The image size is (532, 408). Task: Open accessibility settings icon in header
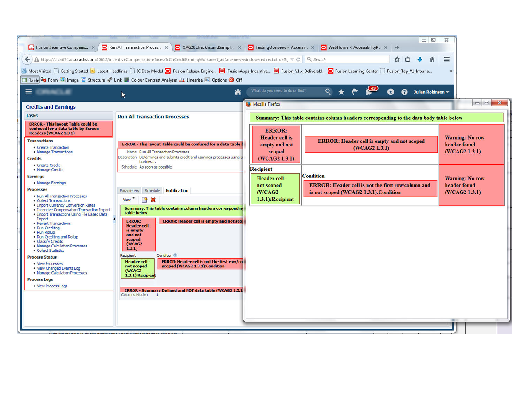391,92
